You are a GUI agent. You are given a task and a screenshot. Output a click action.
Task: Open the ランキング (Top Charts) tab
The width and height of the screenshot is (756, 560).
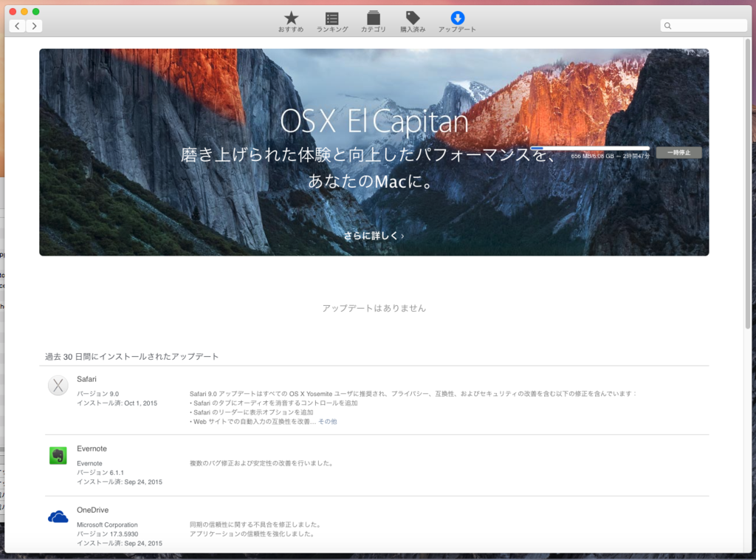click(332, 21)
